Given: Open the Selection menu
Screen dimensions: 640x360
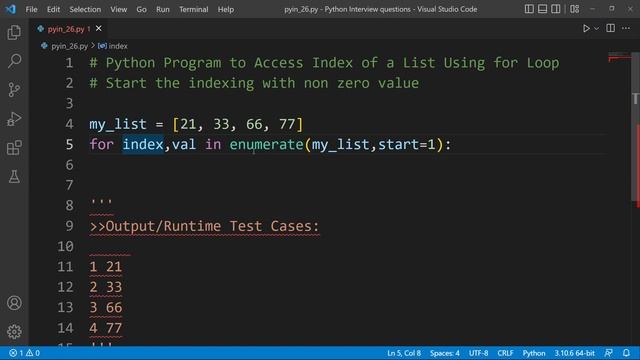Looking at the screenshot, I should (x=85, y=9).
